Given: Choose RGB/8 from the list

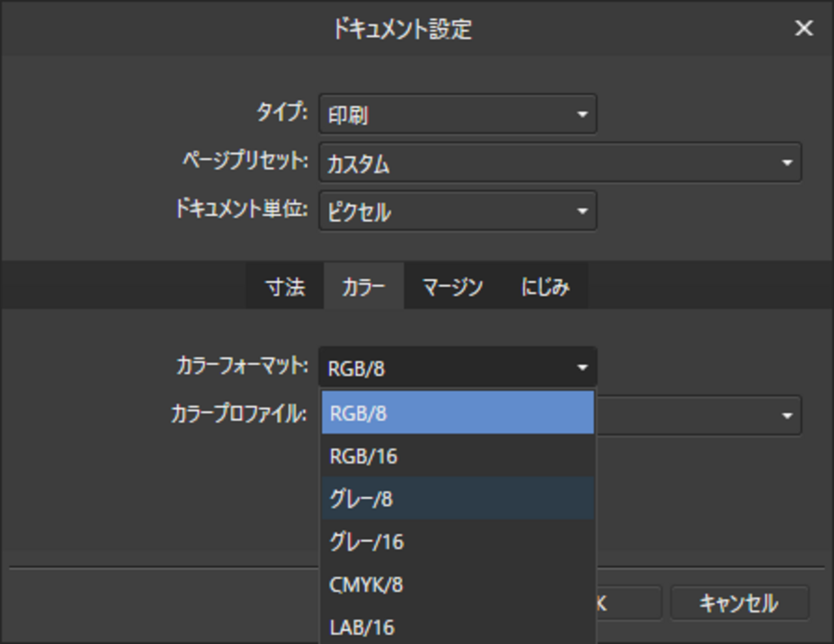Looking at the screenshot, I should 457,413.
